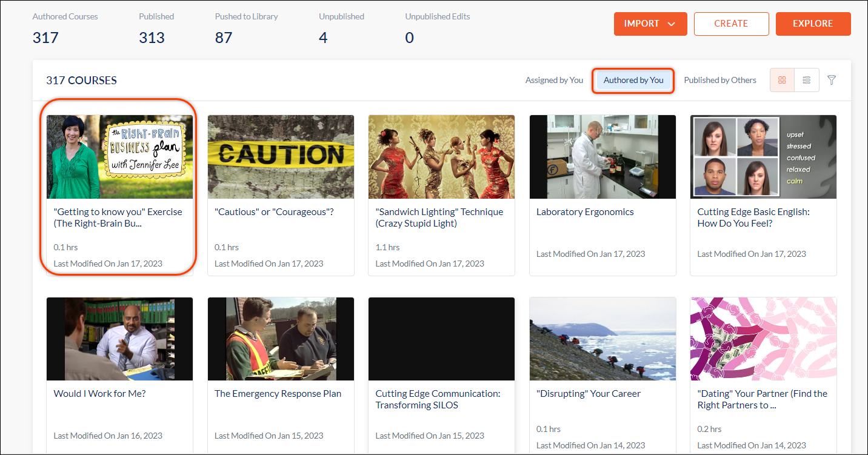Open Emergency Response Plan thumbnail
This screenshot has height=455, width=868.
281,339
